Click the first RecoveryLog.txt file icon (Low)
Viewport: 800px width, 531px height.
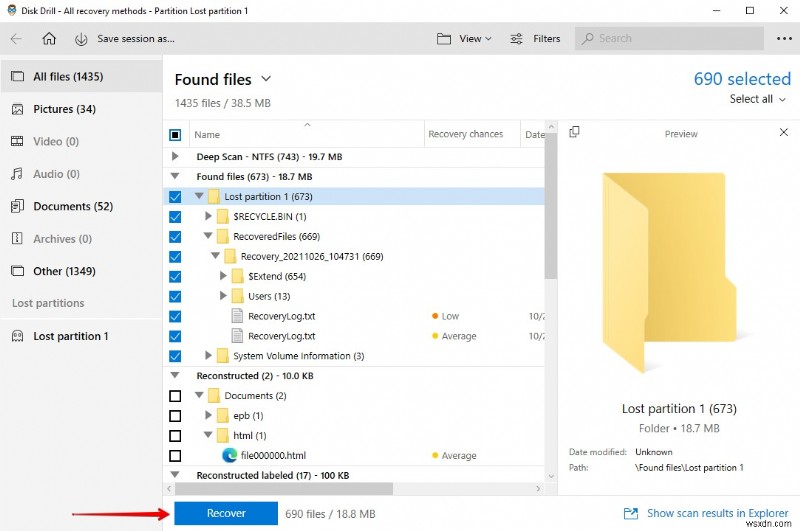click(x=237, y=316)
